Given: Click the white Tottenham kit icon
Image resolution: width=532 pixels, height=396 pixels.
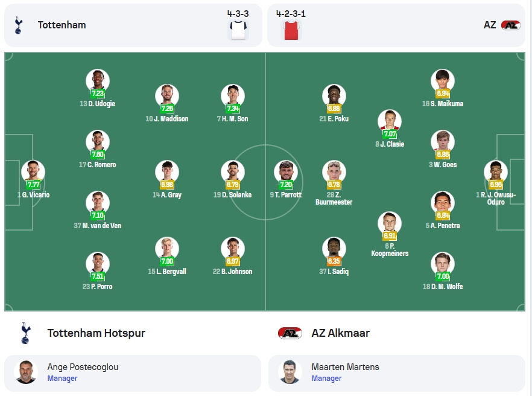Looking at the screenshot, I should [x=238, y=30].
